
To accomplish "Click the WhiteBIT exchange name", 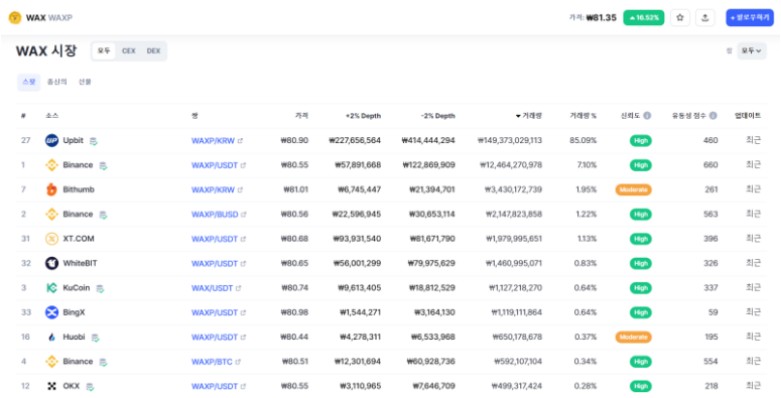I will click(x=80, y=263).
